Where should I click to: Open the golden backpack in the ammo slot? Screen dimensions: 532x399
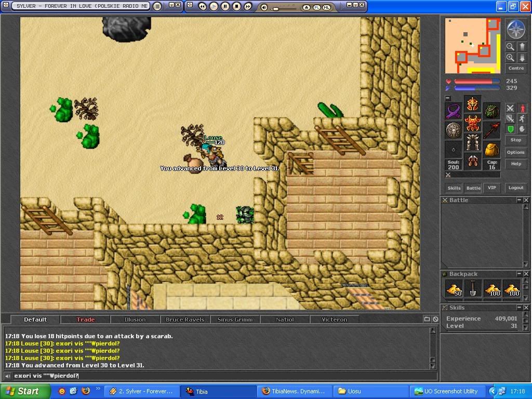pos(492,149)
